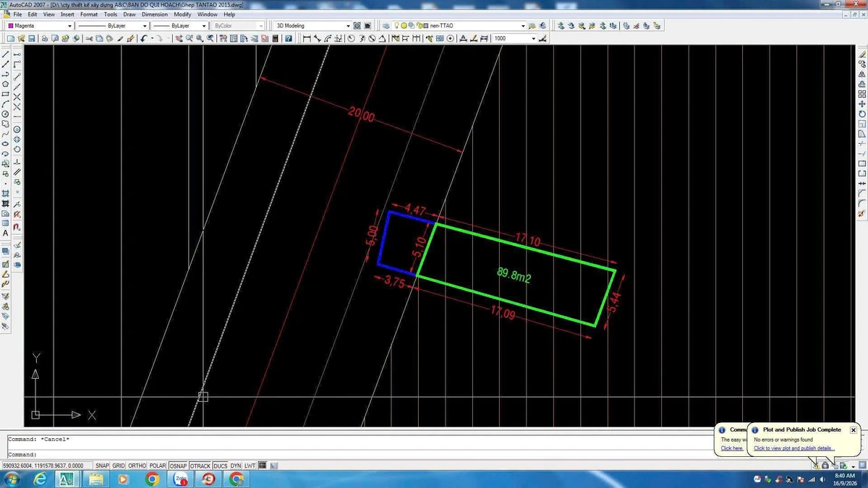The width and height of the screenshot is (868, 488).
Task: Click the Dimension Style icon beside 1000 dropdown
Action: [542, 38]
